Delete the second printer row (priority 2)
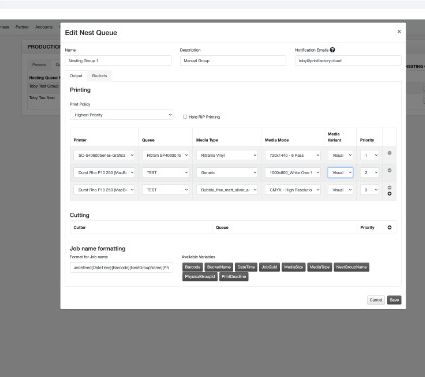 [389, 170]
